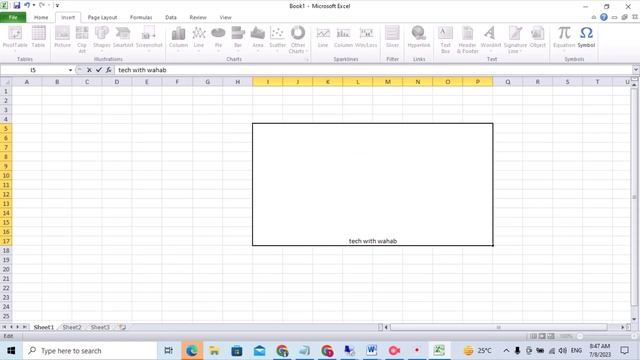Switch to the Page Layout tab
This screenshot has width=640, height=360.
(x=102, y=18)
